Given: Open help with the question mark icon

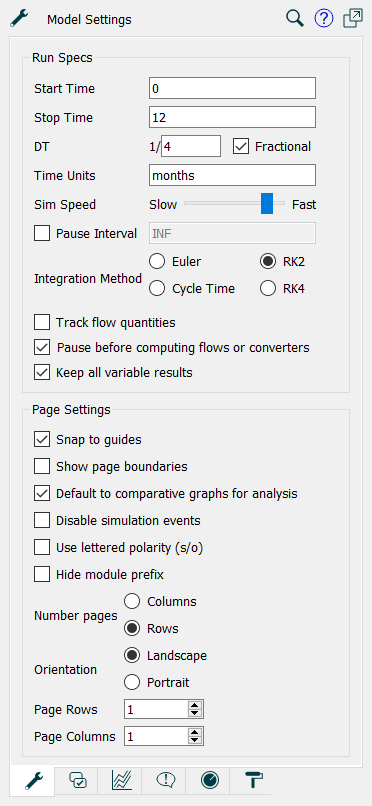Looking at the screenshot, I should [x=324, y=19].
